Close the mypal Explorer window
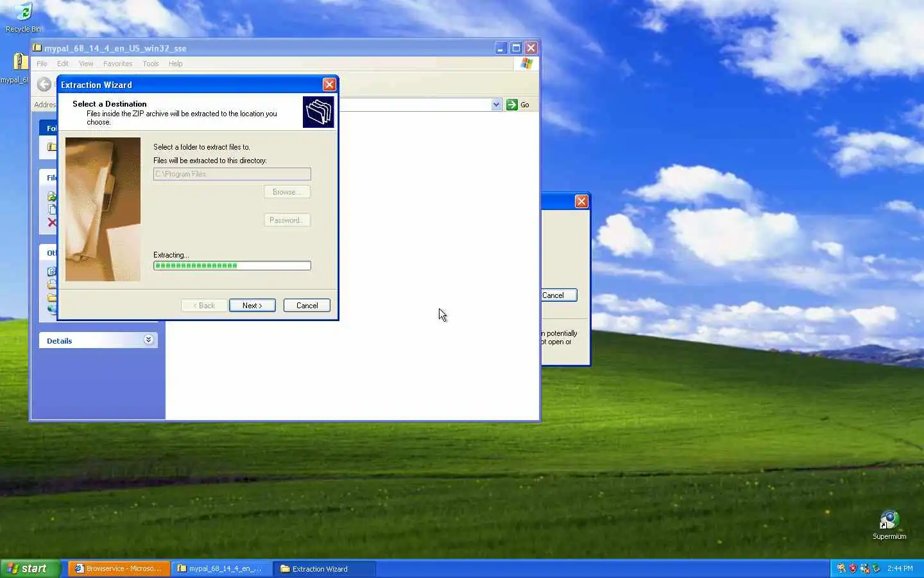 coord(531,48)
